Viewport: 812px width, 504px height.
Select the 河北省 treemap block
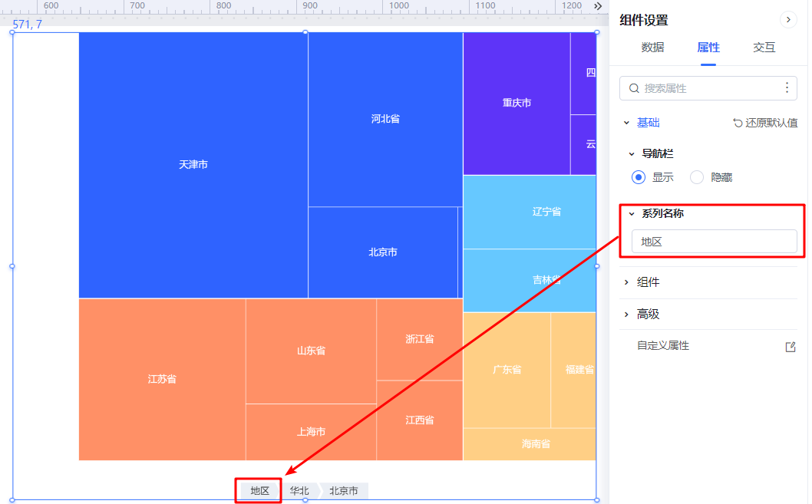click(x=385, y=119)
